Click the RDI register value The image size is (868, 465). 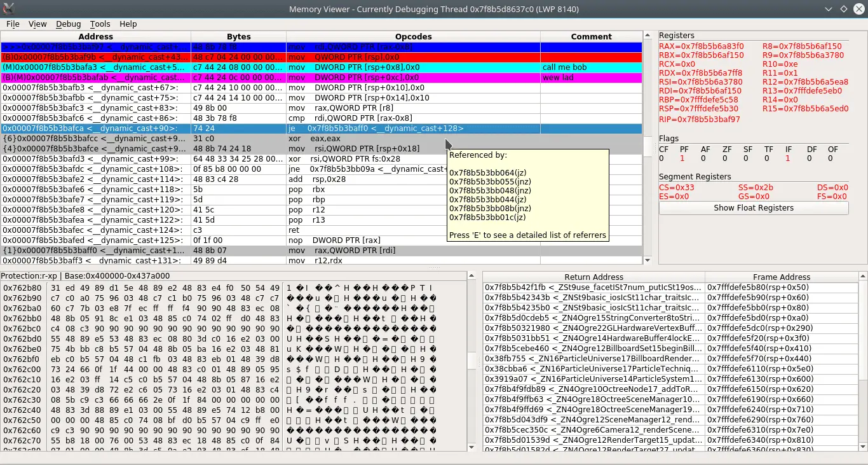700,91
